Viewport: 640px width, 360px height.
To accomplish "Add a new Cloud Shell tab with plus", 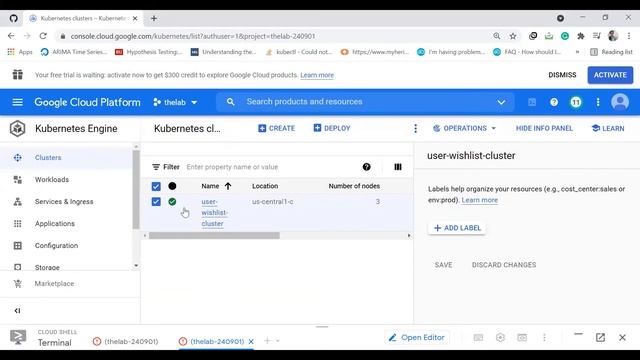I will 267,341.
